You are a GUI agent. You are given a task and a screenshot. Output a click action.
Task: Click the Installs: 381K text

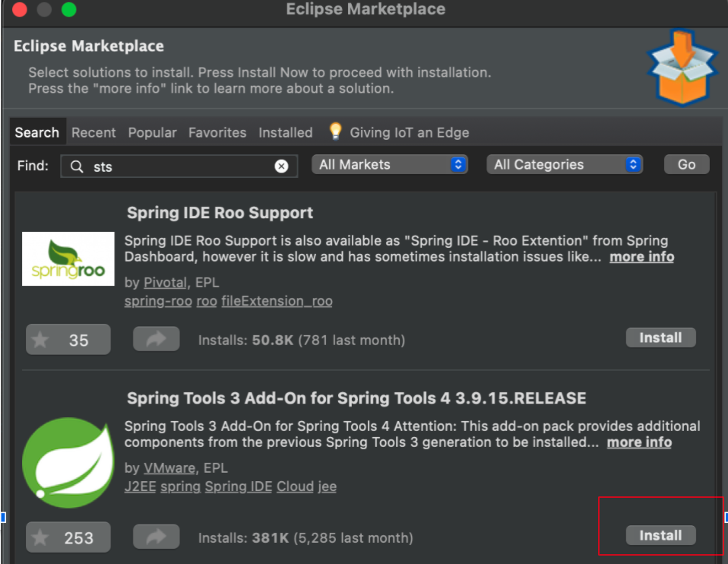coord(305,538)
